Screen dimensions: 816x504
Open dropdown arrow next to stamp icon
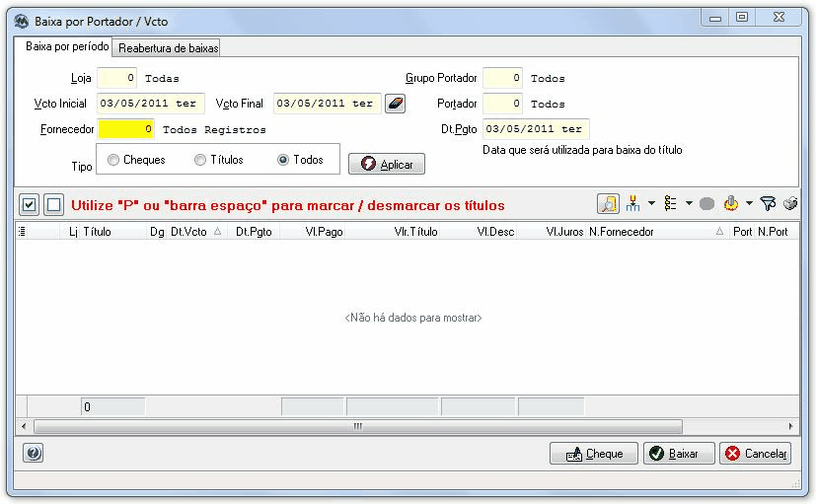coord(749,203)
